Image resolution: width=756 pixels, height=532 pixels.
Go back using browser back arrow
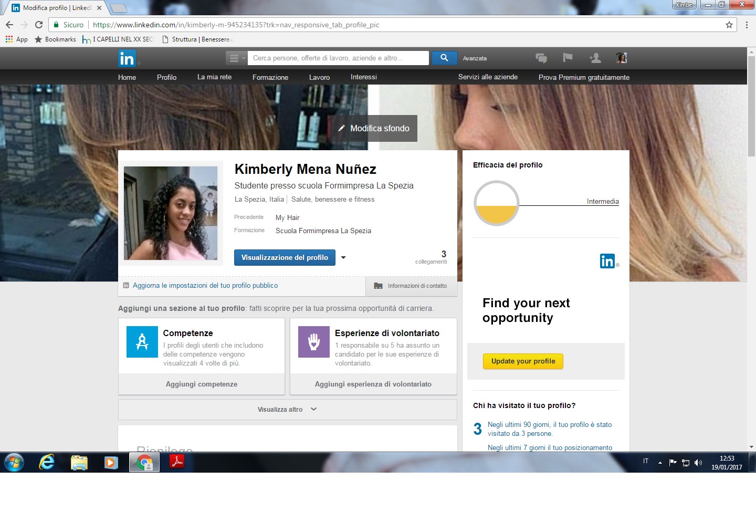[9, 25]
